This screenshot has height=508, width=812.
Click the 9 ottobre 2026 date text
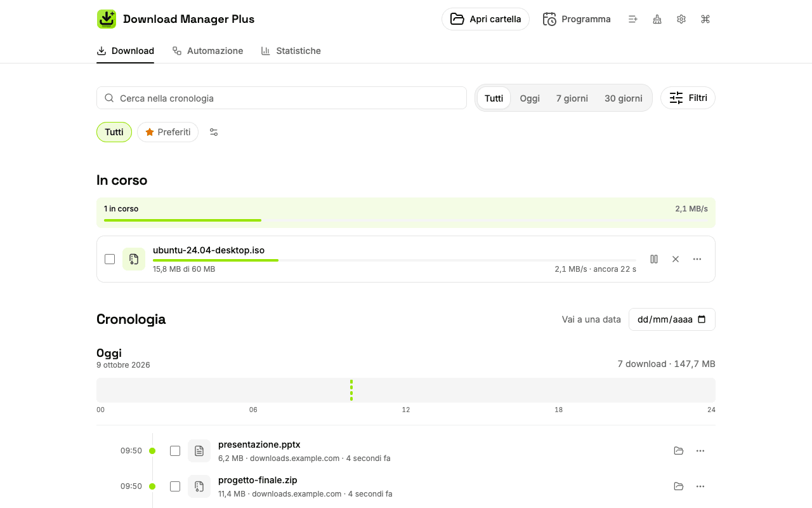[x=123, y=365]
